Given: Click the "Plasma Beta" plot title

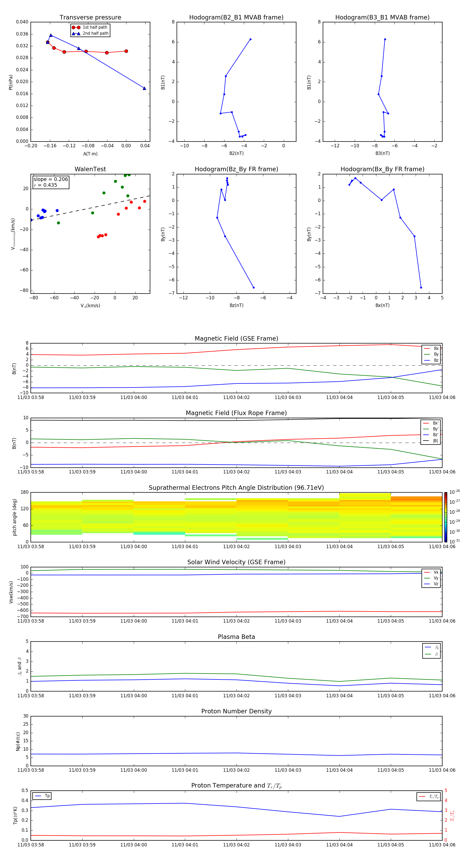Looking at the screenshot, I should pos(236,637).
